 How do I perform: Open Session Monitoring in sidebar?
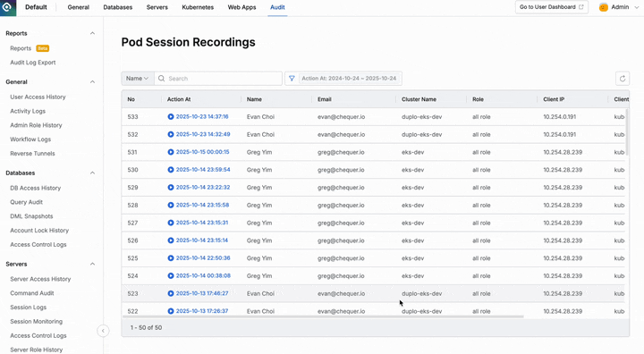click(36, 322)
